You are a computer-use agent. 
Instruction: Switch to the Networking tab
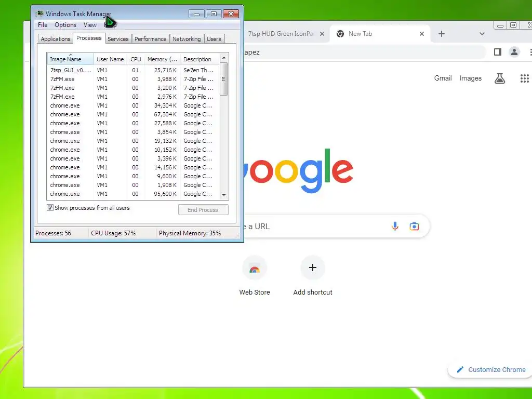click(x=187, y=39)
